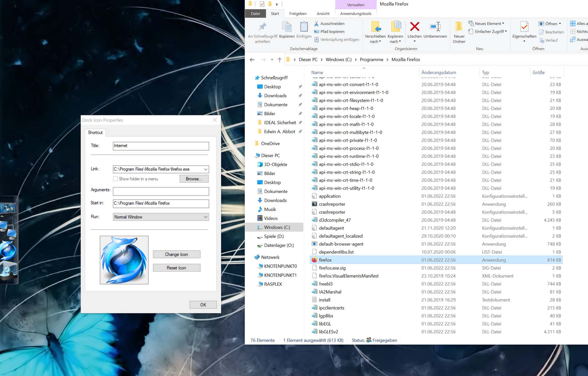
Task: Open the Run 'Normal Window' dropdown
Action: 206,217
